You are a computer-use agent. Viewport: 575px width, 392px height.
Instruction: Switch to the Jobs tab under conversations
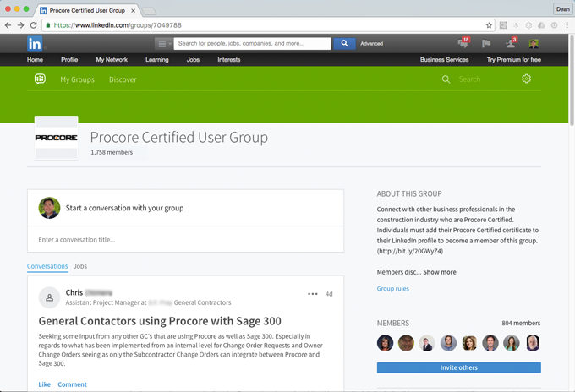tap(80, 266)
